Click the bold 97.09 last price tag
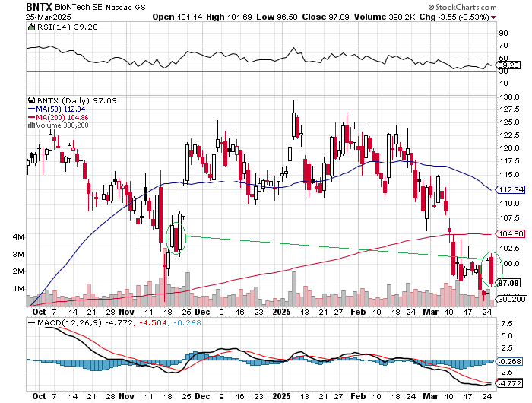 (509, 282)
